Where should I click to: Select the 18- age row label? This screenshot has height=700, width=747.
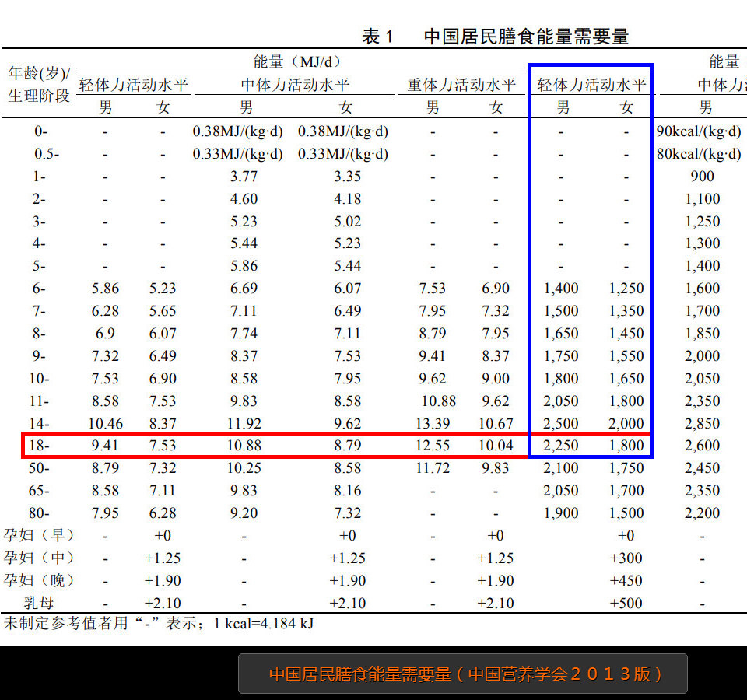tap(40, 446)
